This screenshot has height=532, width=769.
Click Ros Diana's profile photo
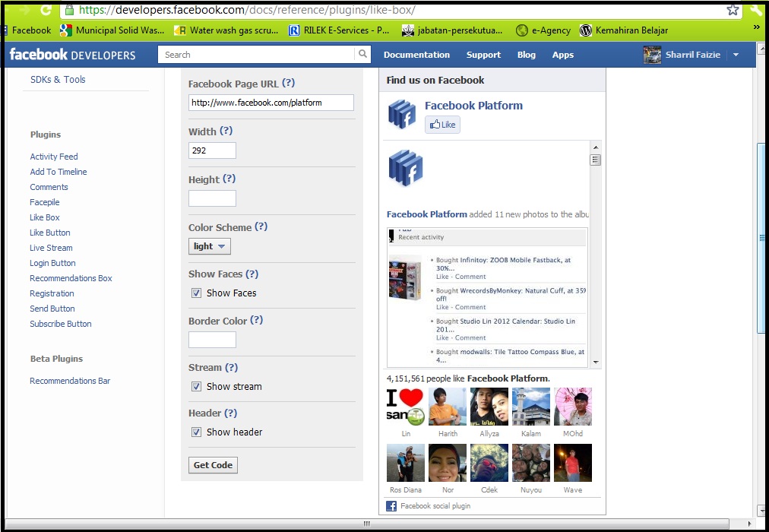pyautogui.click(x=406, y=463)
